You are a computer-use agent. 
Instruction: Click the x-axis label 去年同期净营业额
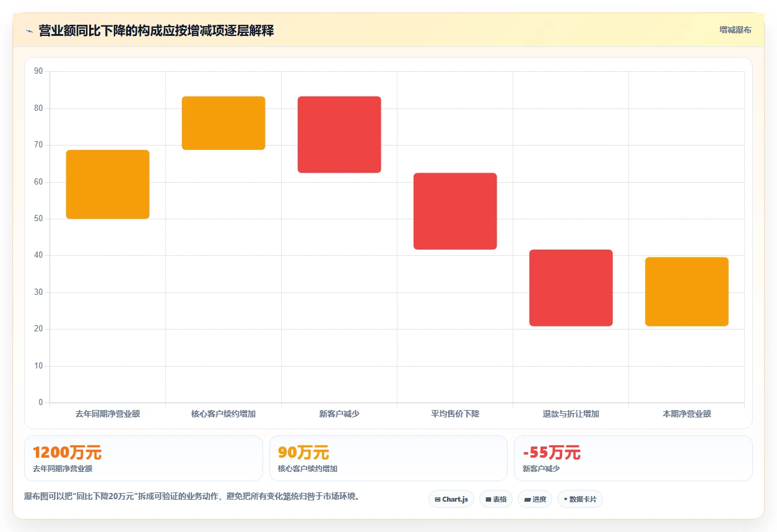click(x=108, y=414)
